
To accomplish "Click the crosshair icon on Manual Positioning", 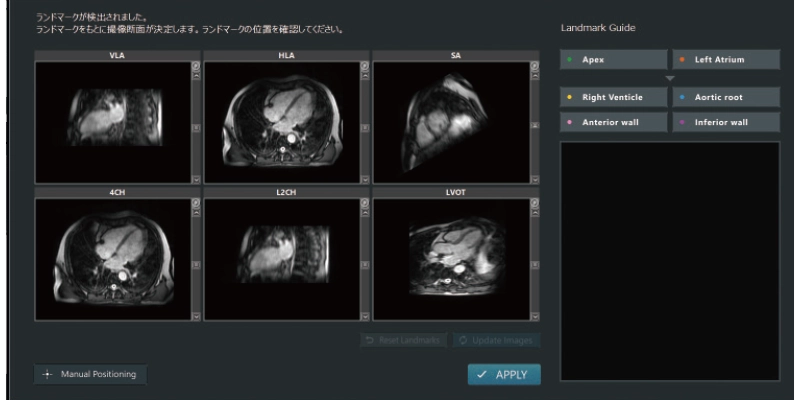I will pos(48,375).
